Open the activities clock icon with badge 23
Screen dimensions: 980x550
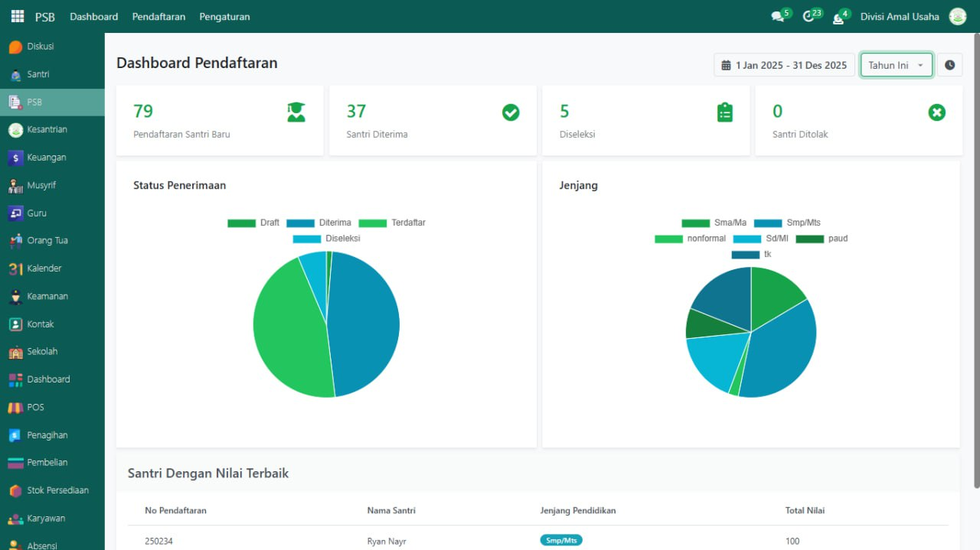[808, 17]
